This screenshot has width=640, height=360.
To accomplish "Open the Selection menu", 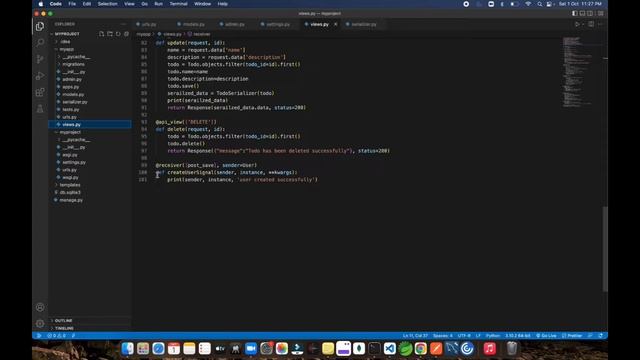I will pyautogui.click(x=108, y=4).
